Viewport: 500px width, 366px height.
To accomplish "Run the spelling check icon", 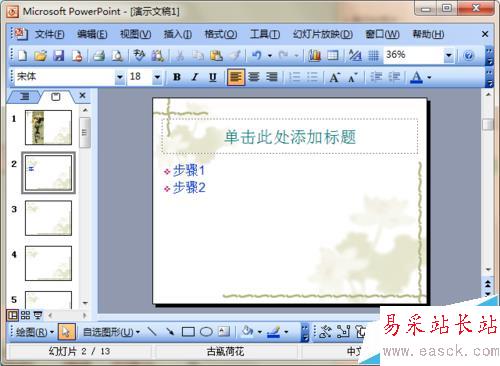I will [139, 55].
